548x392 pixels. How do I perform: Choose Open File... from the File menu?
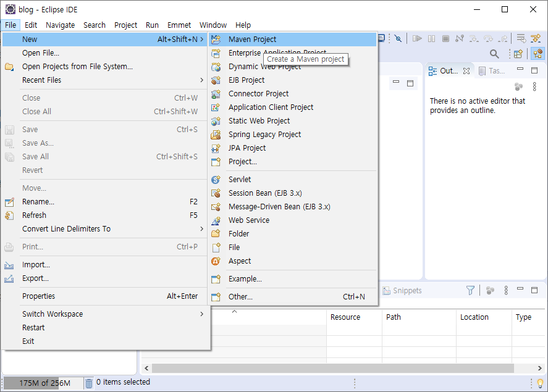pyautogui.click(x=105, y=52)
